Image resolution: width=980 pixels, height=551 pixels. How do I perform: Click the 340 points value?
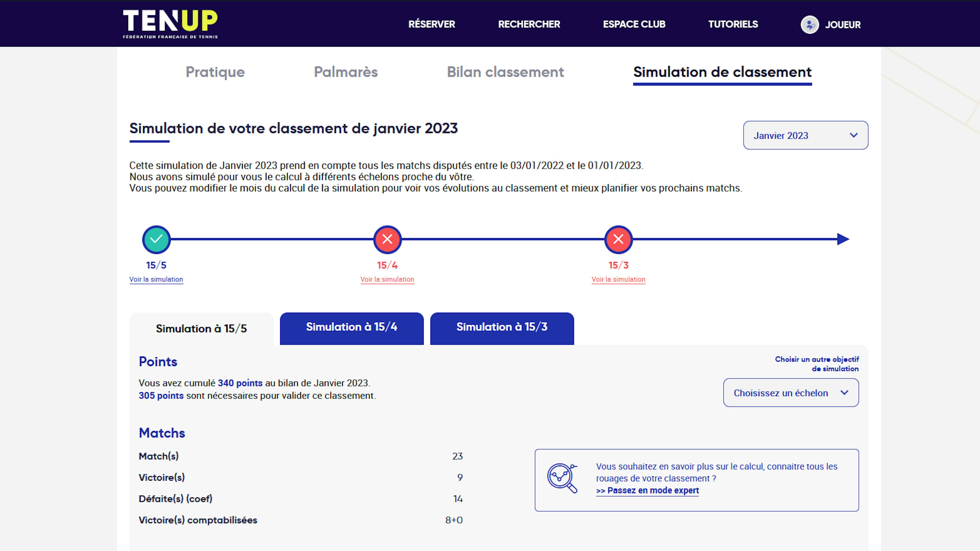240,383
